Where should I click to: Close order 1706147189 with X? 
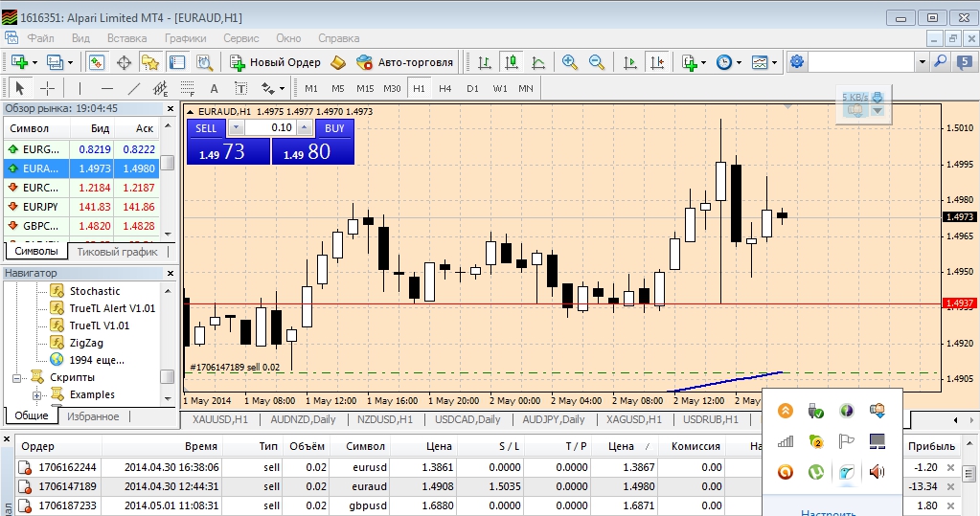(x=950, y=486)
